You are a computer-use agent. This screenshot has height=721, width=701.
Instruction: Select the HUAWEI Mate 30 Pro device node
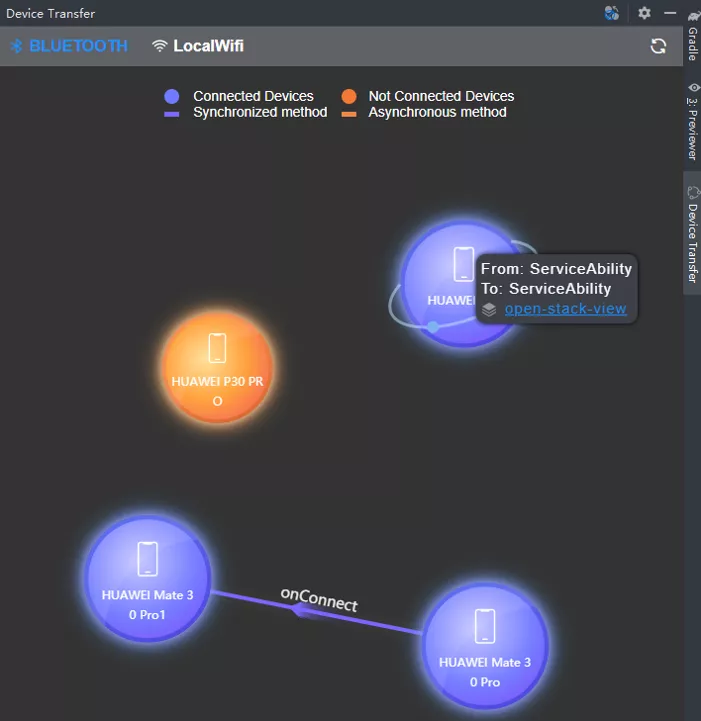[x=485, y=646]
